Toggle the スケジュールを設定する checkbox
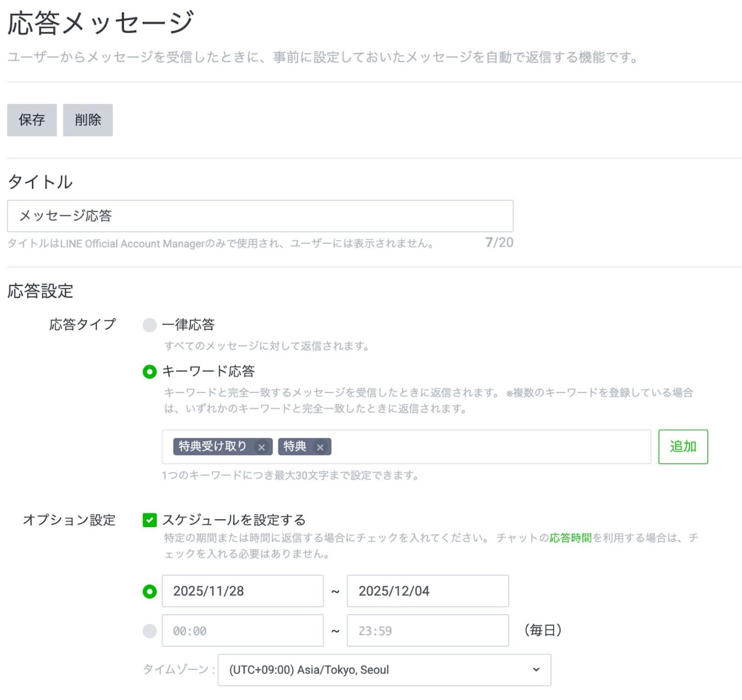The width and height of the screenshot is (742, 700). point(148,520)
